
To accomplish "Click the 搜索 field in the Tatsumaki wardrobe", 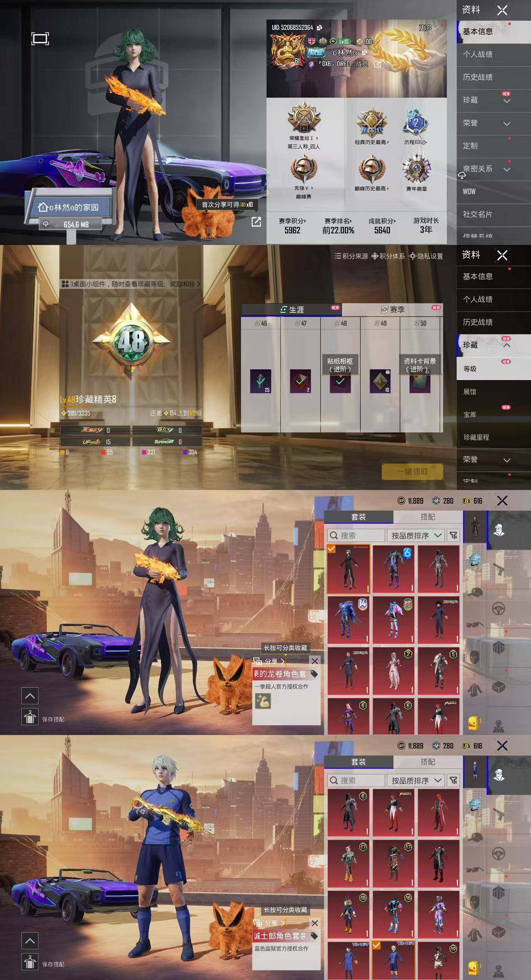I will tap(356, 535).
